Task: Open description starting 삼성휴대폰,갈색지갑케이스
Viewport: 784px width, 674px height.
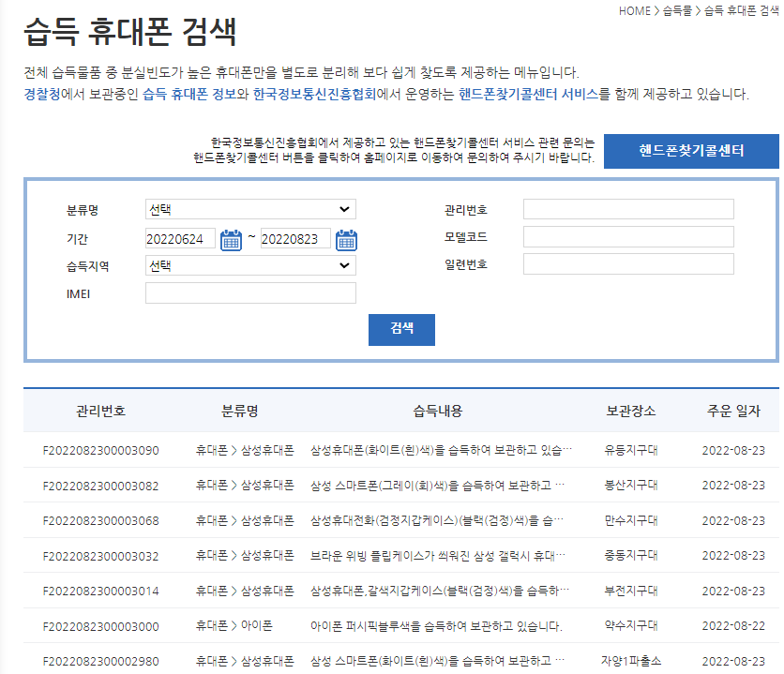Action: [440, 592]
